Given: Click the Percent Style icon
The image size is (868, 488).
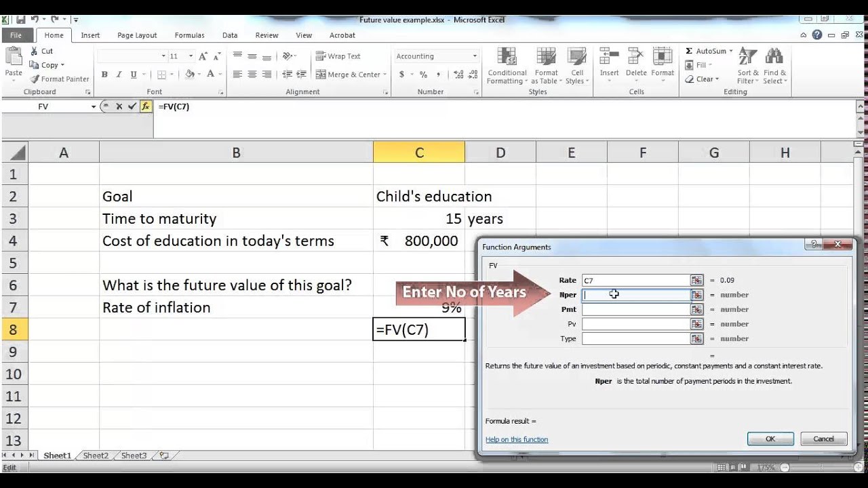Looking at the screenshot, I should click(x=423, y=75).
